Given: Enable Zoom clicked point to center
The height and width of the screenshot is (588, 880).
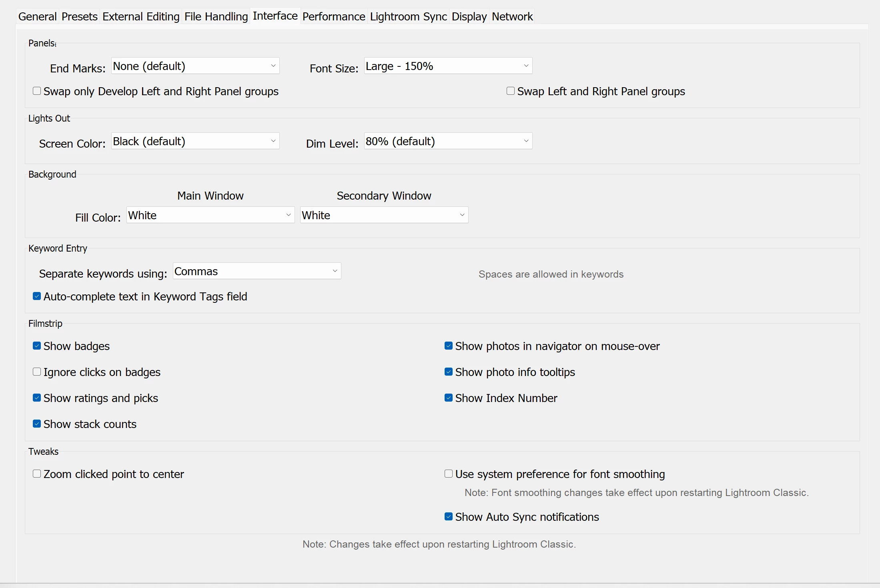Looking at the screenshot, I should click(37, 474).
